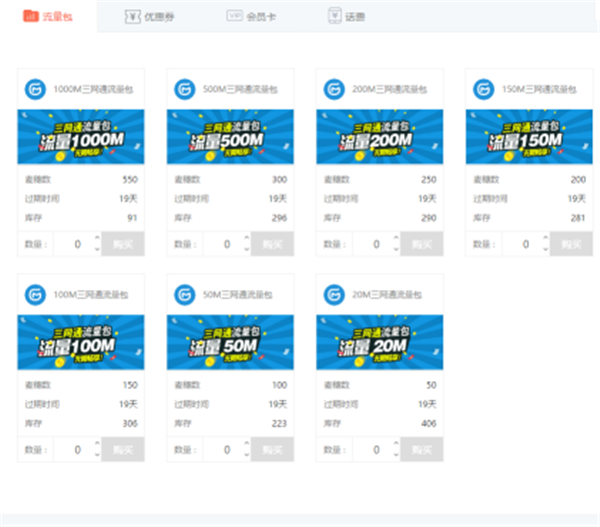The width and height of the screenshot is (600, 527).
Task: Click the logo icon of 150M三网通流量包
Action: [x=484, y=89]
